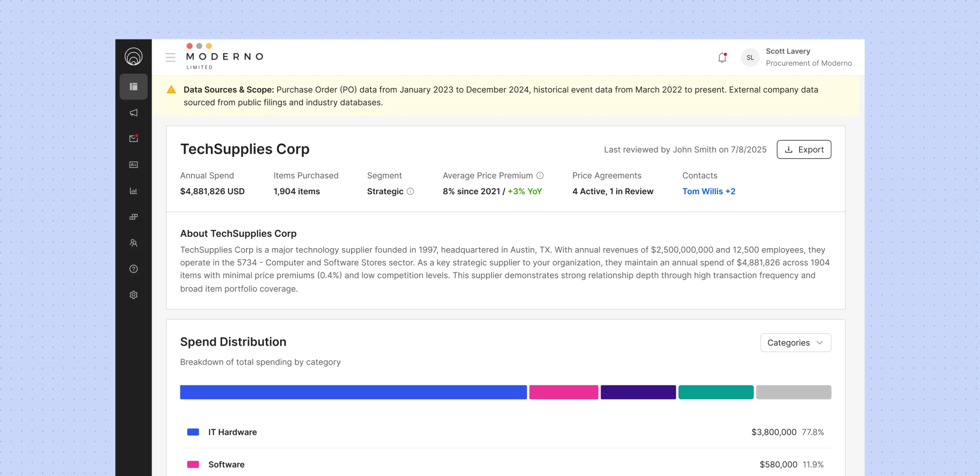Click the Scott Lavery profile name
This screenshot has height=476, width=980.
click(x=788, y=51)
